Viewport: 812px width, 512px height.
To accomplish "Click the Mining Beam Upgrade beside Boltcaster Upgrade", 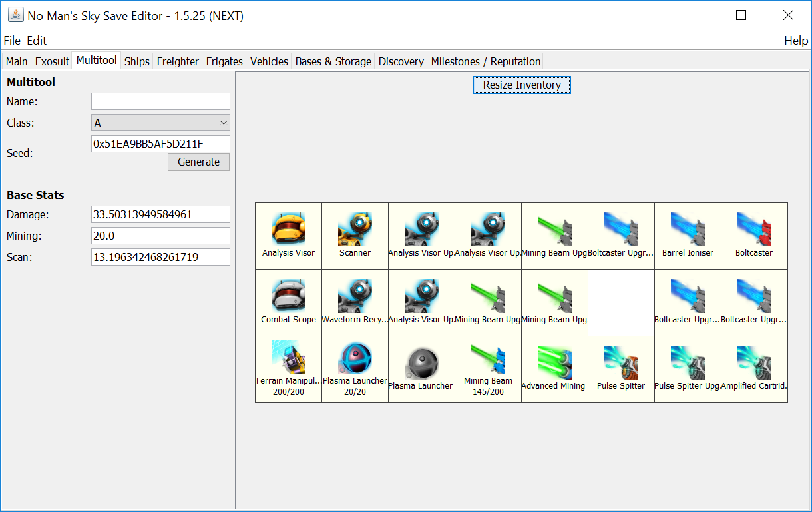I will click(554, 236).
